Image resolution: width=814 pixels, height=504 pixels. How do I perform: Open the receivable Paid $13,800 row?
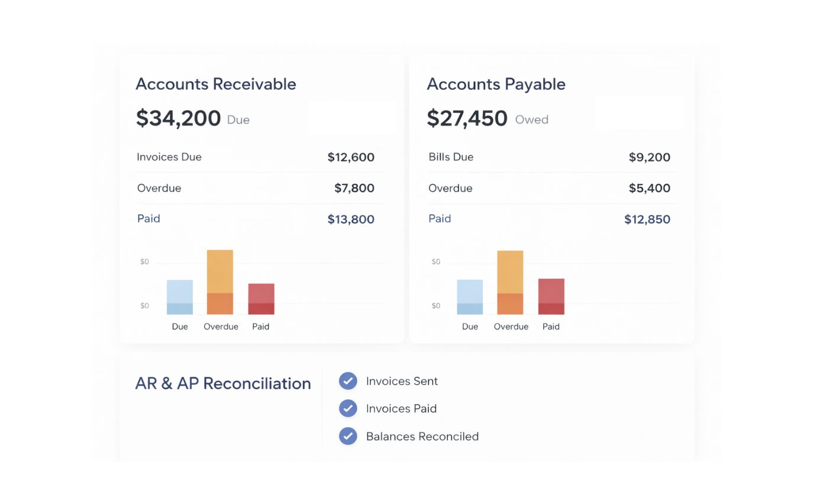click(256, 219)
